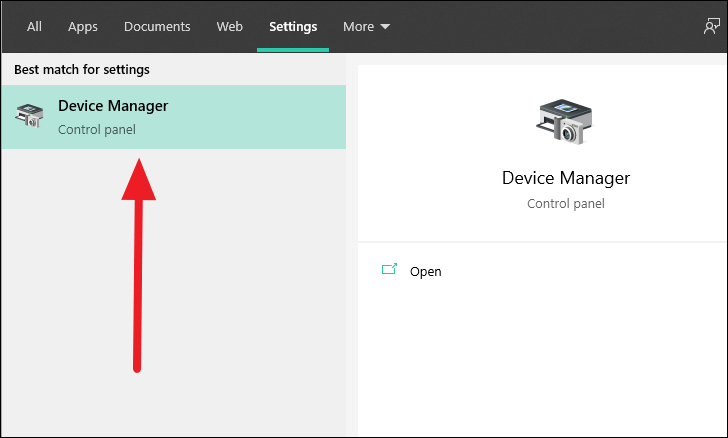The width and height of the screenshot is (728, 438).
Task: Click the large Device Manager icon in preview pane
Action: pyautogui.click(x=565, y=122)
